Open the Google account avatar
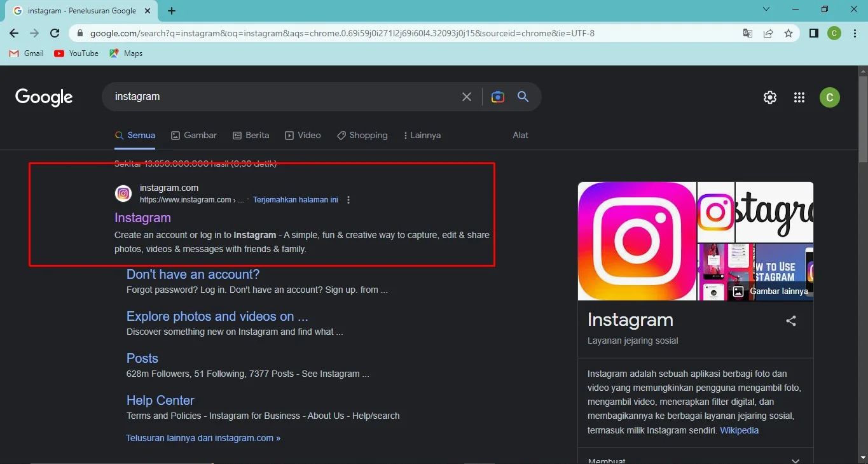Viewport: 868px width, 464px height. pos(830,97)
